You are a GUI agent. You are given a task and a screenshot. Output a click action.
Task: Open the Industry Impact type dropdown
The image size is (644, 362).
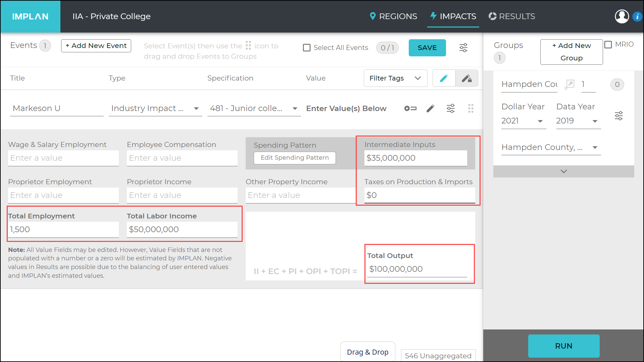155,108
